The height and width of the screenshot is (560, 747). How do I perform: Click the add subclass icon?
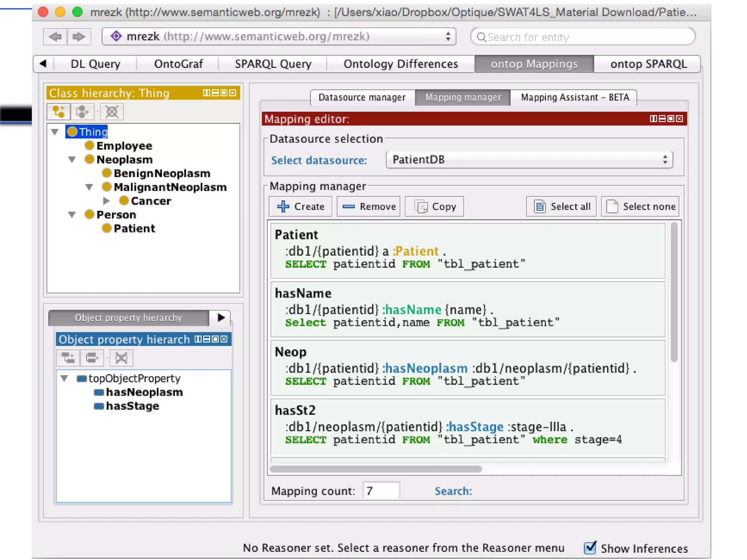click(58, 112)
